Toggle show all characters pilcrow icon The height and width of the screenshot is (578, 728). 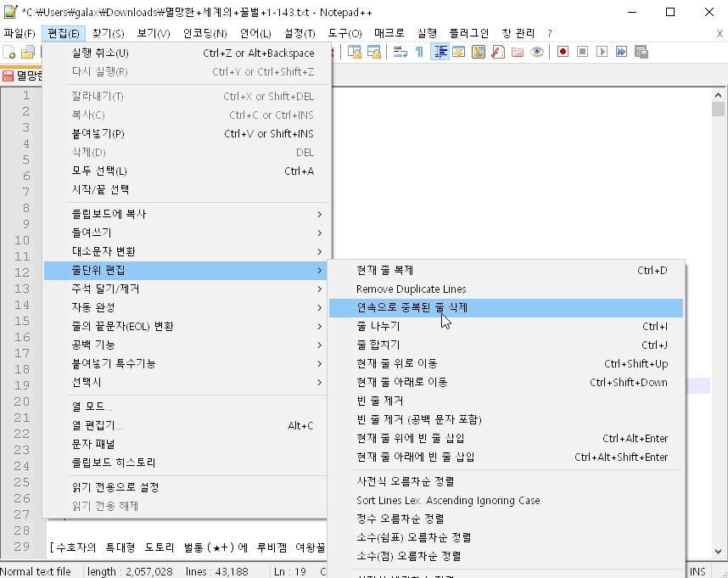(419, 52)
